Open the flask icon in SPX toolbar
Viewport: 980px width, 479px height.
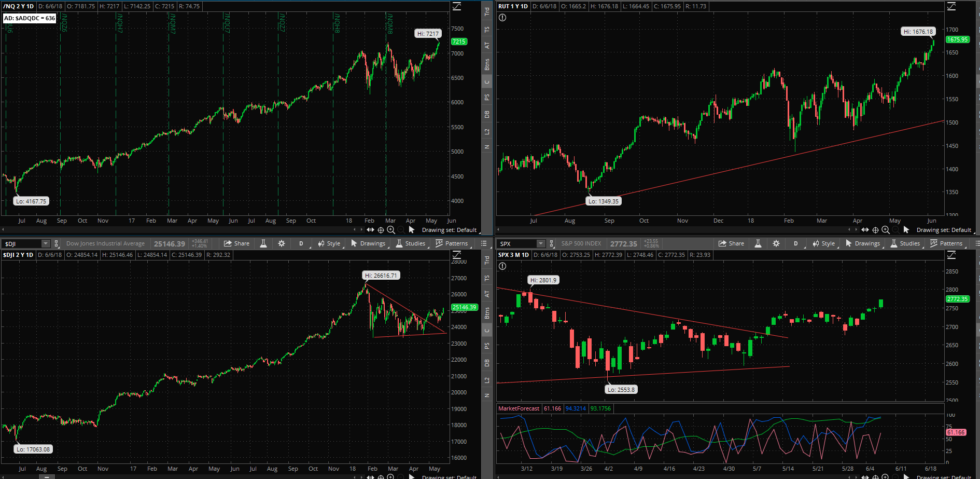click(758, 243)
